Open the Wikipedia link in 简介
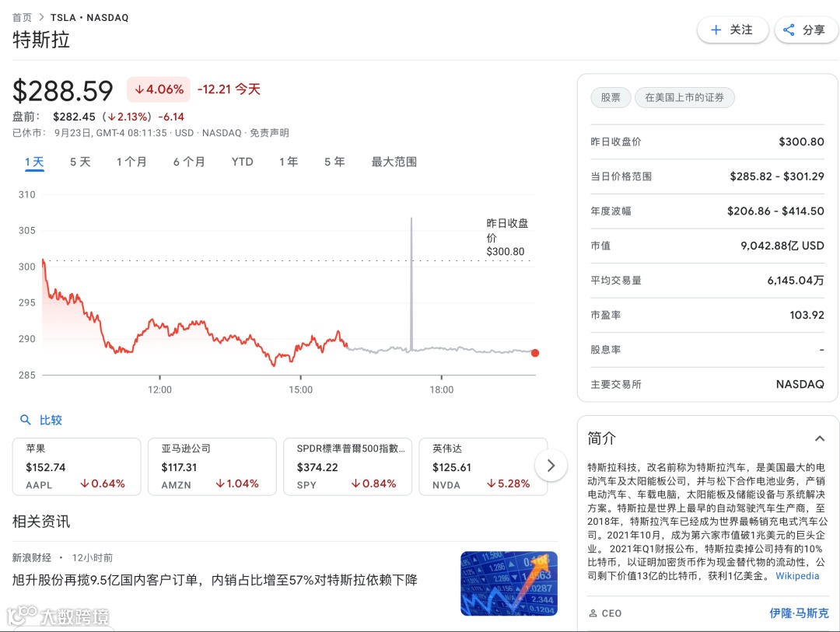 [x=797, y=576]
